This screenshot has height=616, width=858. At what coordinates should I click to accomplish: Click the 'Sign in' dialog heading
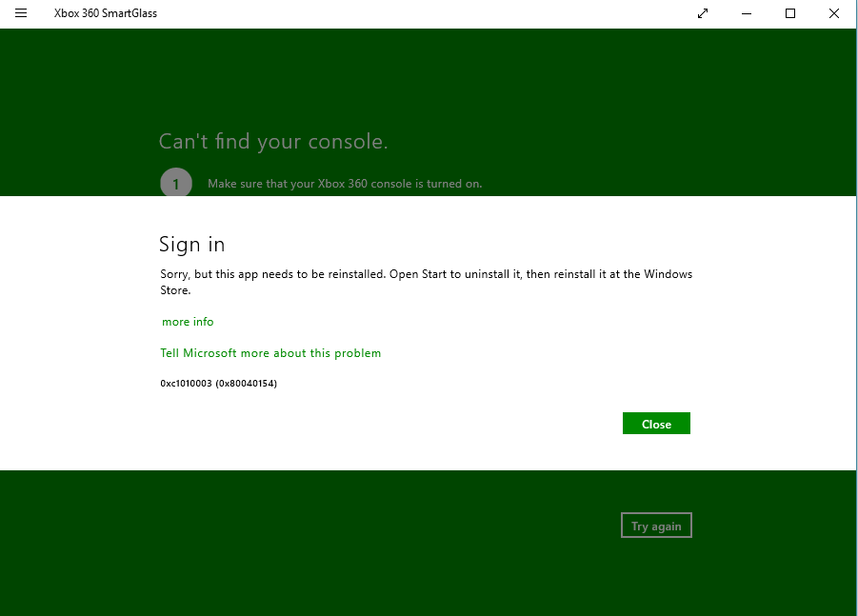point(191,244)
